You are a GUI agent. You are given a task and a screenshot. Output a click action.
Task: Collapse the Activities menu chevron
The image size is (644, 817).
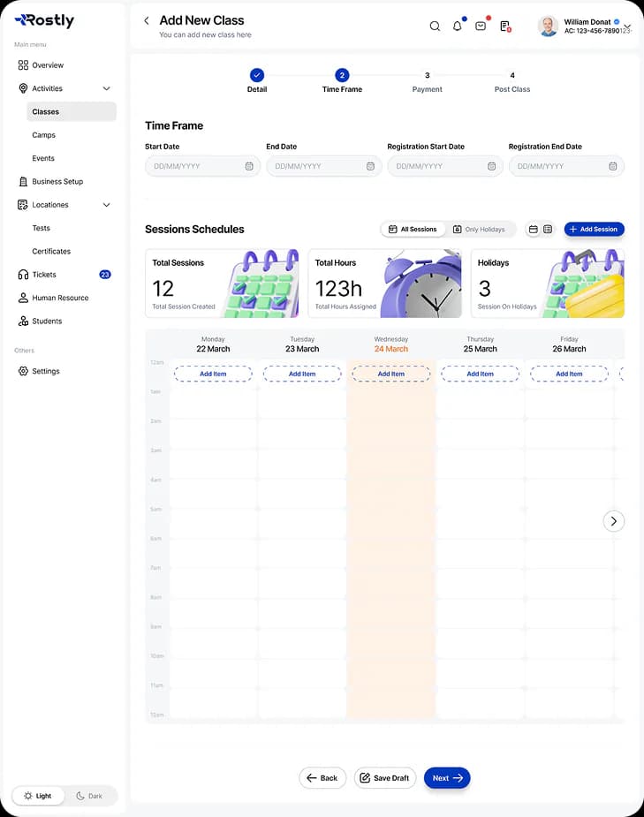(106, 88)
